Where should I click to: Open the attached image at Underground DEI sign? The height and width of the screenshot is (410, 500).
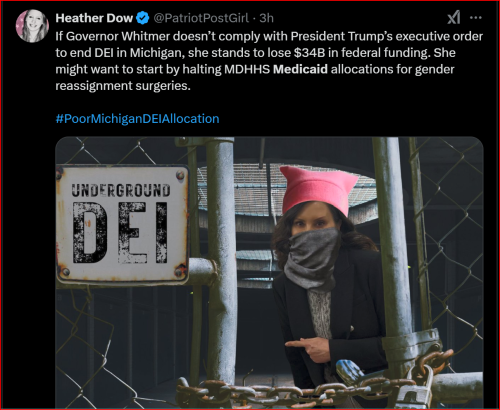pyautogui.click(x=122, y=224)
